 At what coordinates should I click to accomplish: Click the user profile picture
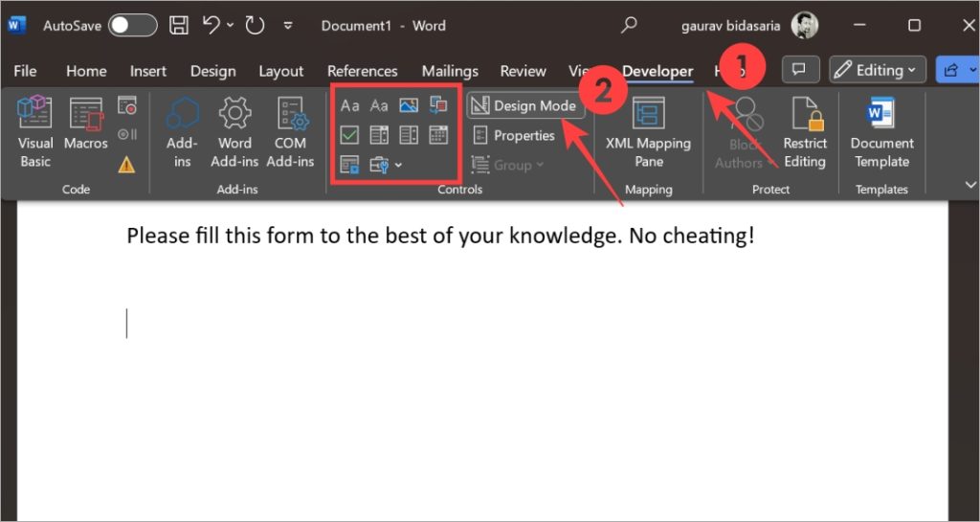coord(804,26)
